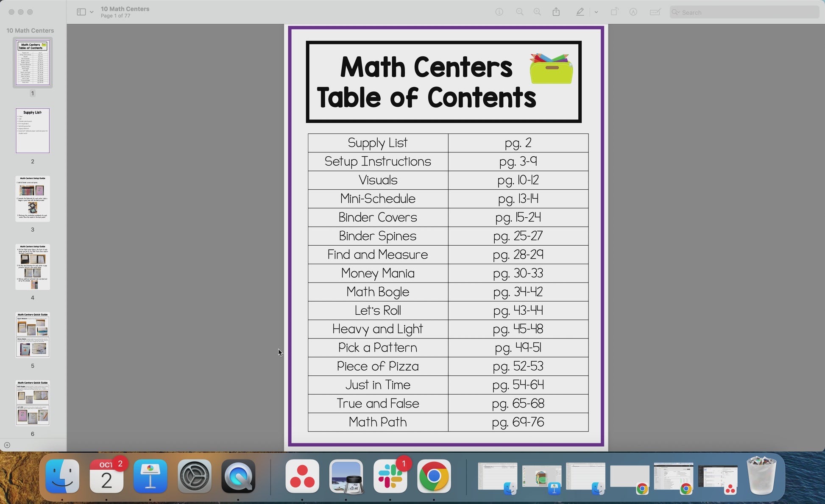
Task: Click the form filling toolbar icon
Action: (x=655, y=12)
